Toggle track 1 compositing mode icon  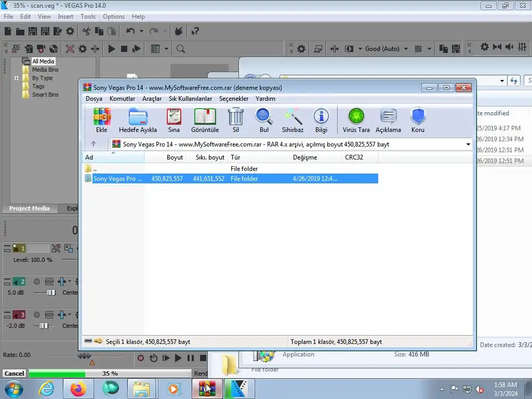coord(68,248)
